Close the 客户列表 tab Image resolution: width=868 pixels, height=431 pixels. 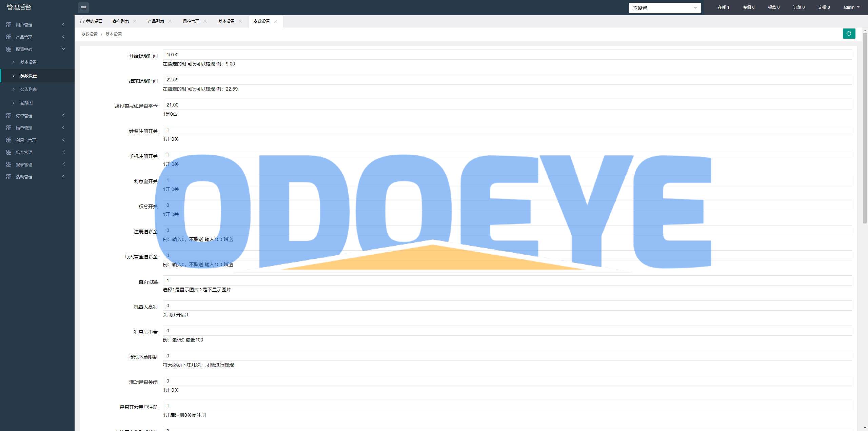coord(135,21)
